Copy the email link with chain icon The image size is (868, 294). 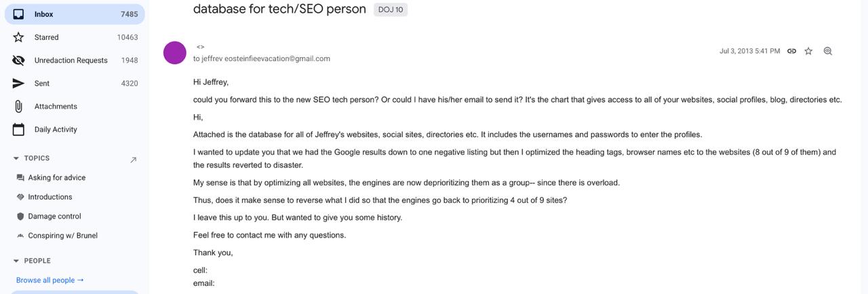pyautogui.click(x=791, y=51)
